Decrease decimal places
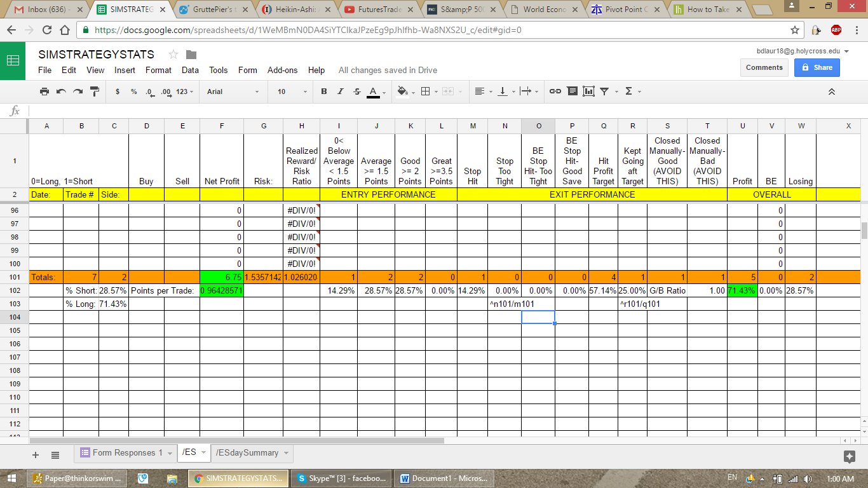 coord(149,91)
